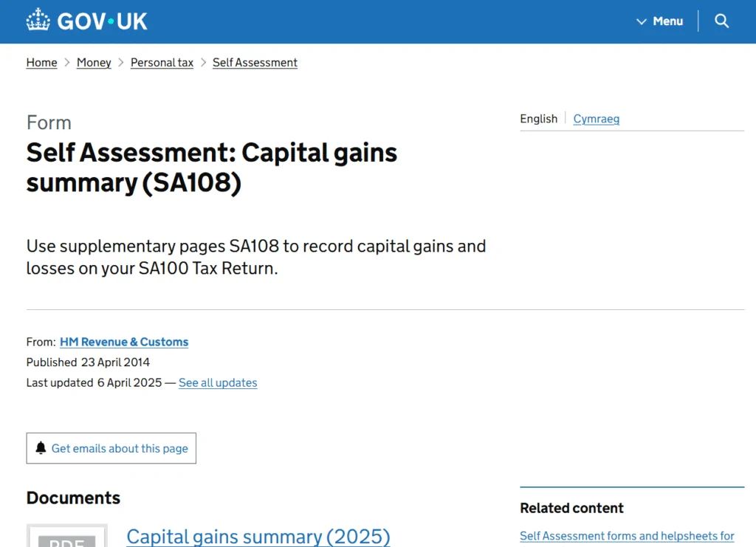Show history via See all updates
This screenshot has height=547, width=756.
[218, 382]
